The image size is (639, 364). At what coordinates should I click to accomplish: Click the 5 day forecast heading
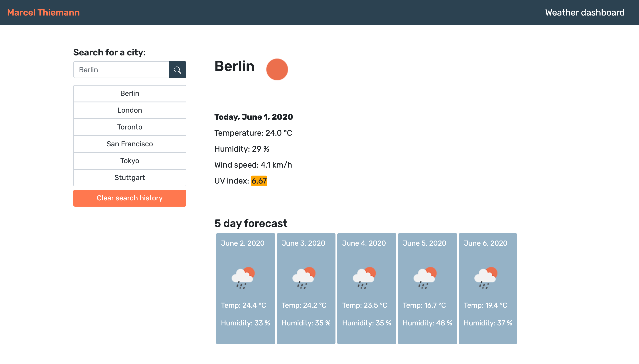click(x=251, y=223)
